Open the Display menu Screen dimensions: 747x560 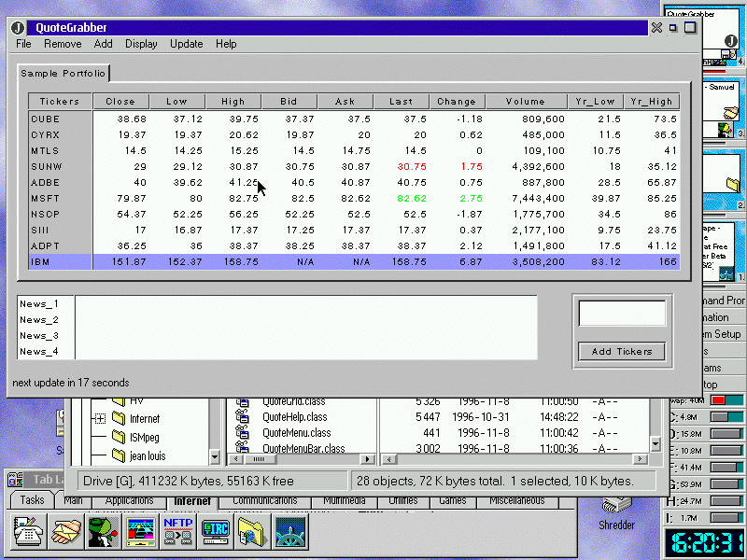click(141, 44)
